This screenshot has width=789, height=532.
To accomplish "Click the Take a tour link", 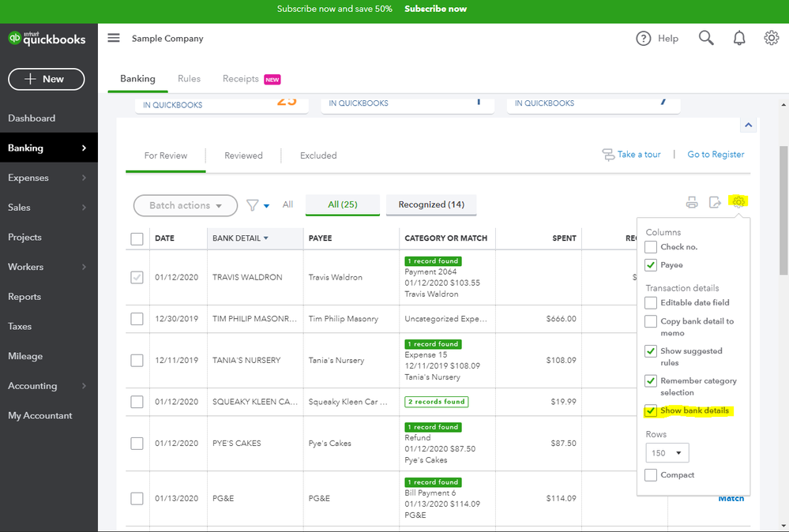I will pos(639,155).
